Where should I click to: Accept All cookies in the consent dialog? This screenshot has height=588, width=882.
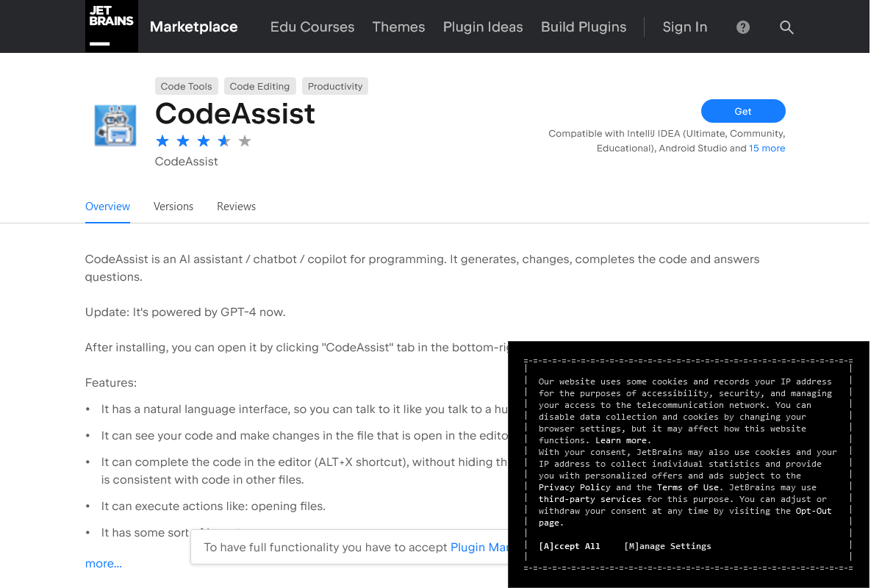pos(569,546)
